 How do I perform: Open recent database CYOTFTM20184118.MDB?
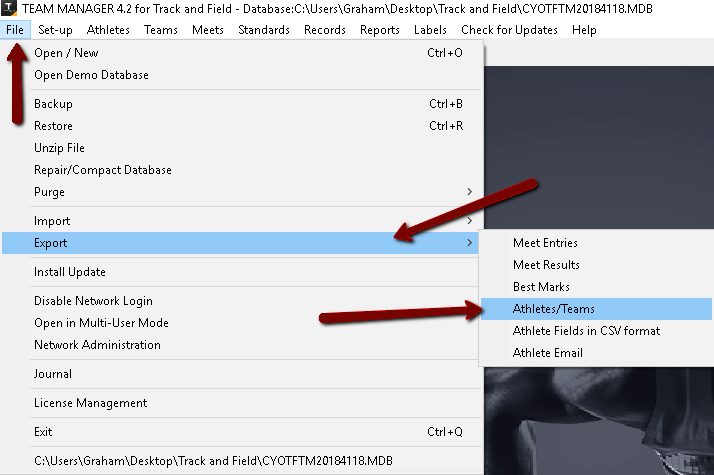[x=241, y=461]
